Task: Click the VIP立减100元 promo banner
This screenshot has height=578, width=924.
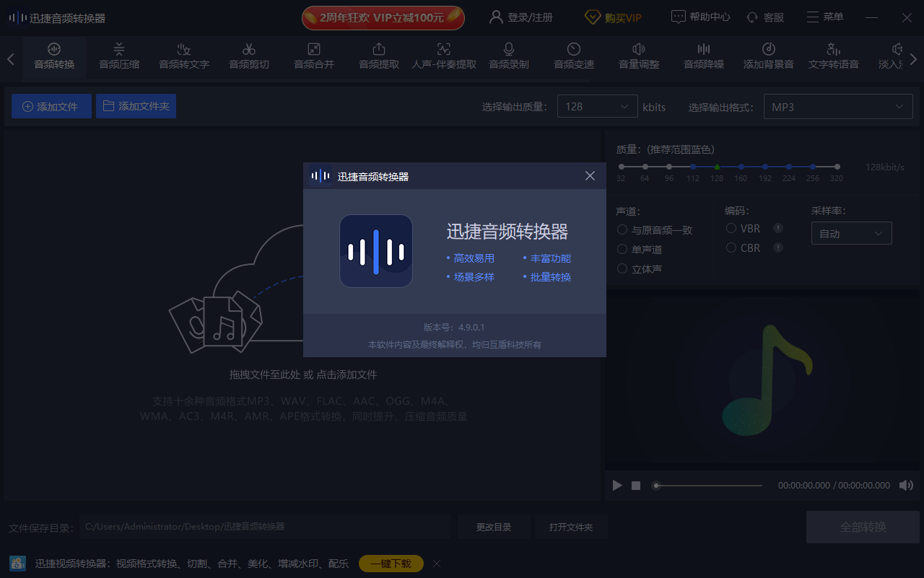Action: click(x=383, y=17)
